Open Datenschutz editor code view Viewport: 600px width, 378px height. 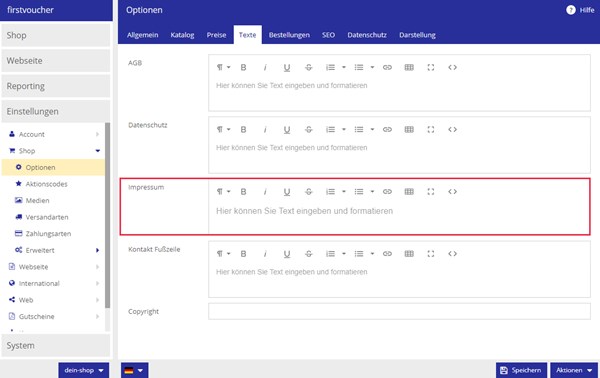pos(452,130)
